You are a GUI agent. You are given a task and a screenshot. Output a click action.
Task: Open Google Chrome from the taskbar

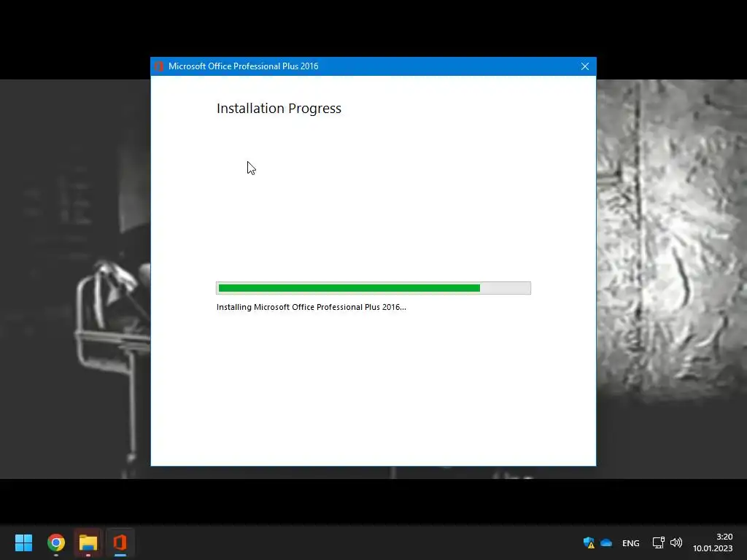[x=55, y=542]
